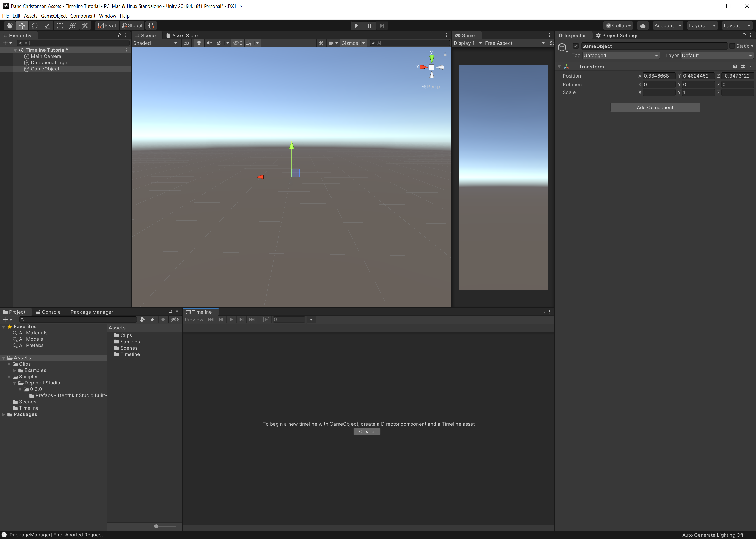
Task: Toggle 2D view mode in Scene
Action: (186, 43)
